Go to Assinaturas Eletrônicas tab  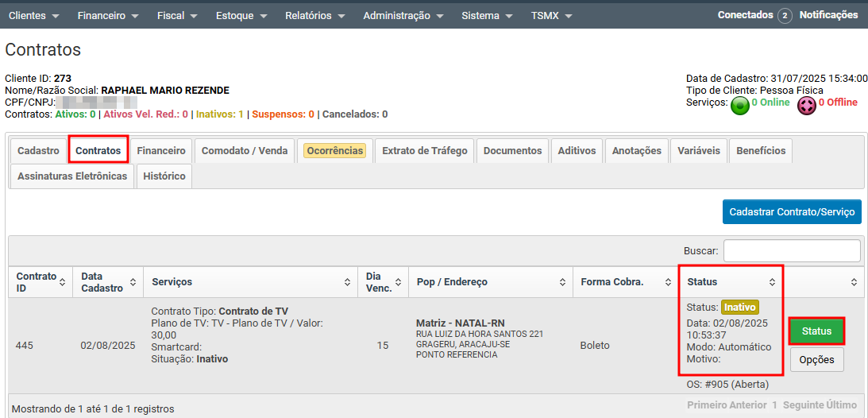point(72,176)
